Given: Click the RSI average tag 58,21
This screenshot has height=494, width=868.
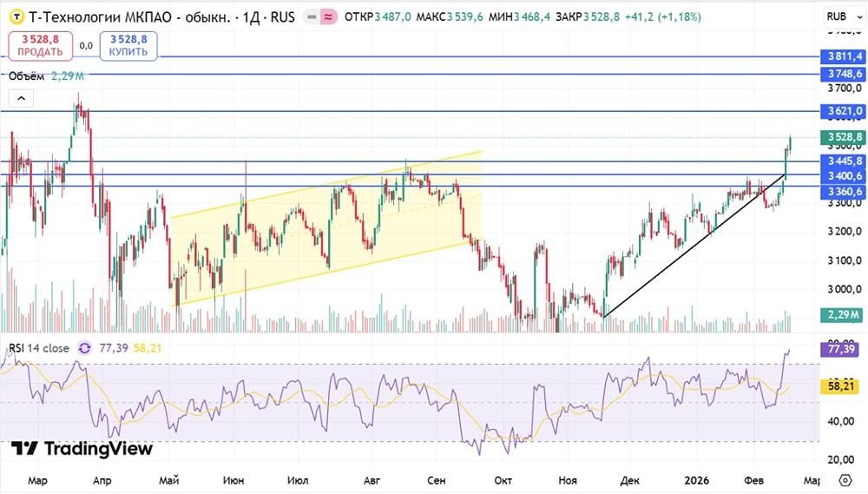Looking at the screenshot, I should pyautogui.click(x=841, y=386).
